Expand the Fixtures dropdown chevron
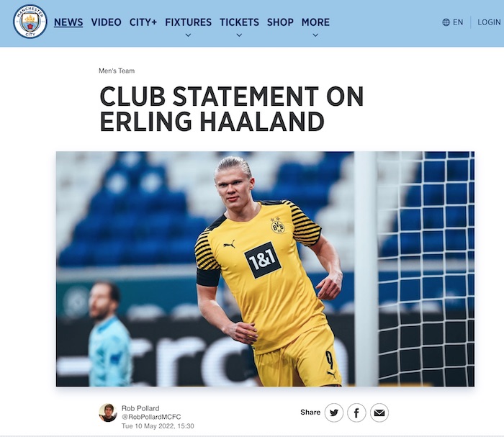 click(189, 35)
